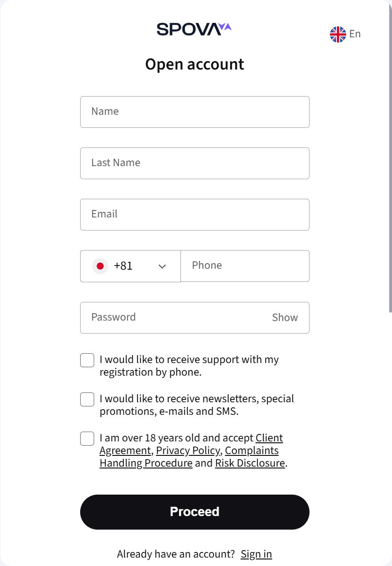Focus the Email input field

195,215
